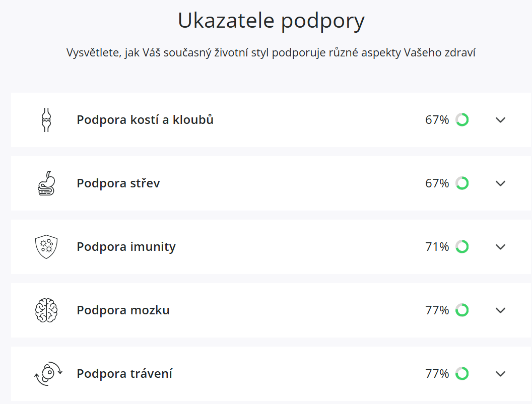532x404 pixels.
Task: Click the Podpora kostí a kloubů progress ring
Action: [x=462, y=120]
